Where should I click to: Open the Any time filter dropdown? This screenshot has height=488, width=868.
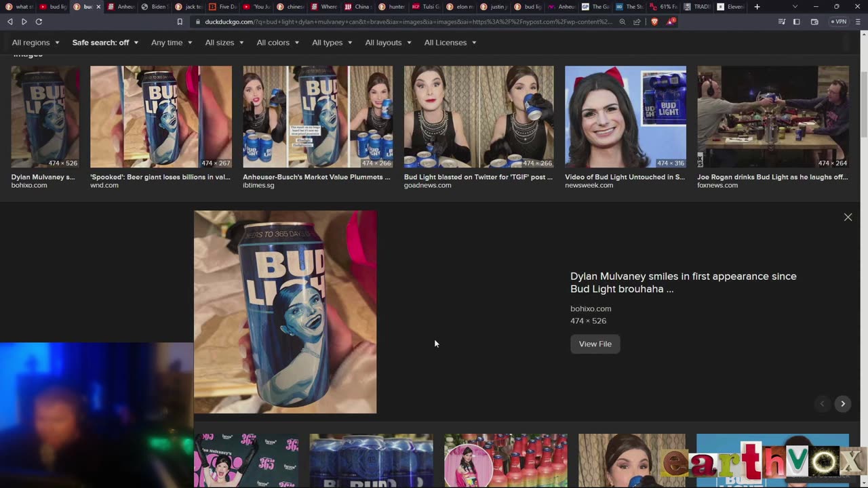[x=172, y=43]
